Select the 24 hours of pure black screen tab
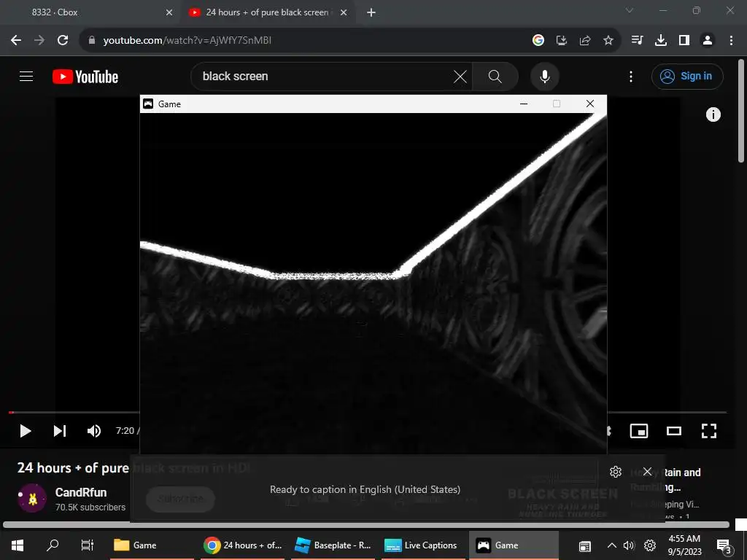 (x=267, y=12)
